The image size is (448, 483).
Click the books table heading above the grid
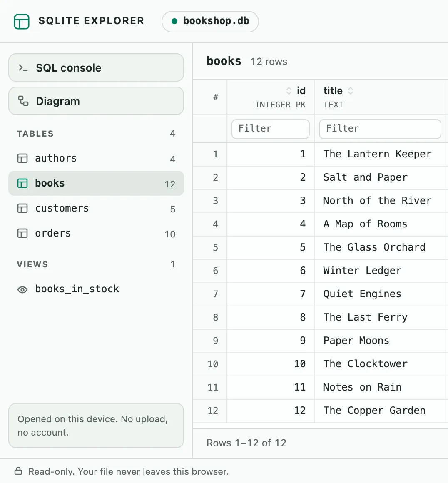click(224, 61)
